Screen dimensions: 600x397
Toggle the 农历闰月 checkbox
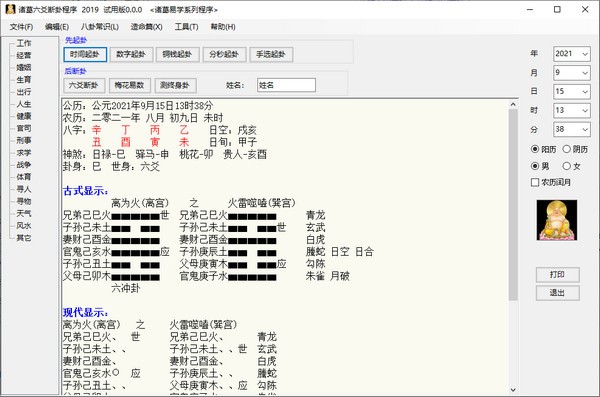pyautogui.click(x=551, y=183)
